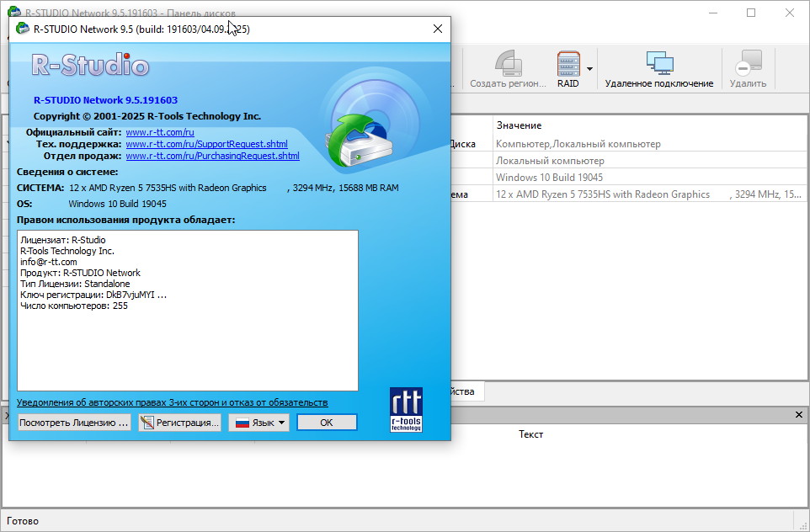The height and width of the screenshot is (532, 810).
Task: Open the PurchasingRequest.shtml sales link
Action: tap(213, 156)
